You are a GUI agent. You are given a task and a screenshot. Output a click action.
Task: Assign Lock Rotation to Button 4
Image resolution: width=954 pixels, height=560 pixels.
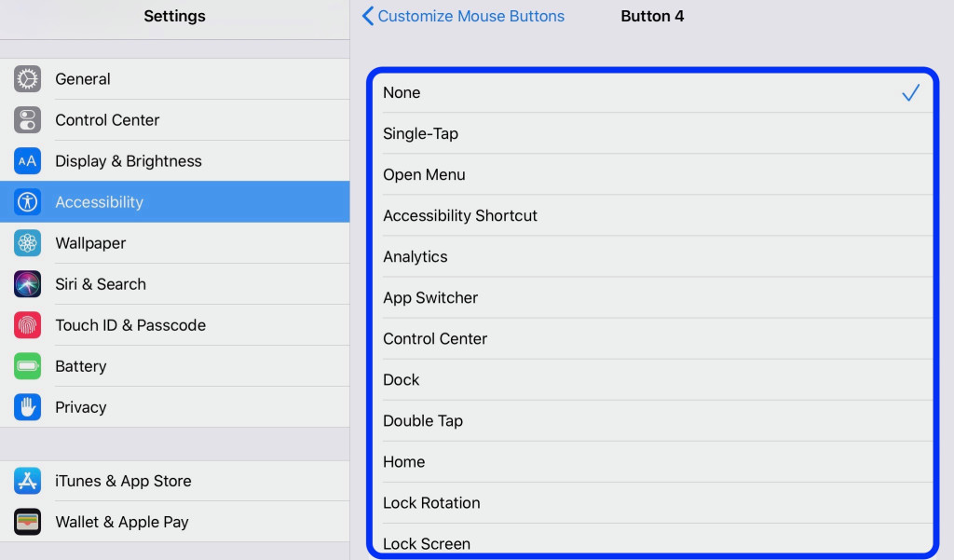(652, 503)
